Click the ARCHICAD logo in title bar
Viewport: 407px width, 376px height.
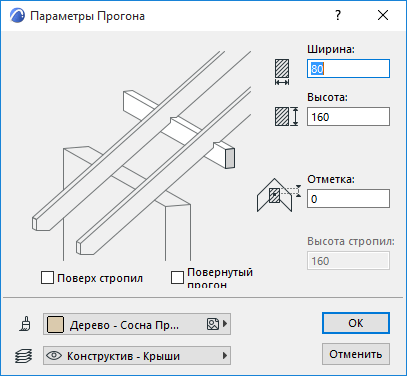click(17, 16)
